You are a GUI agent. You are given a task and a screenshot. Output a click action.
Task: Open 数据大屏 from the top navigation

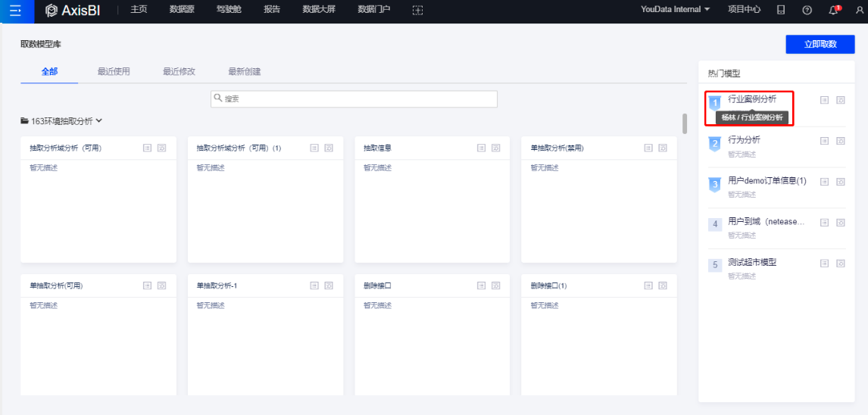point(318,9)
